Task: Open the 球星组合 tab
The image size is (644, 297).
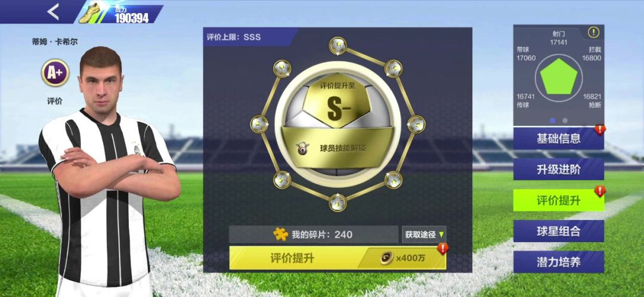Action: (x=559, y=231)
